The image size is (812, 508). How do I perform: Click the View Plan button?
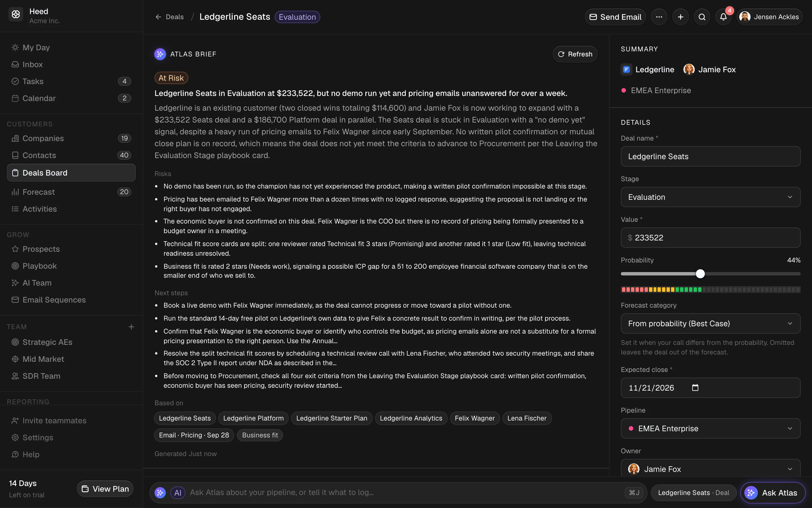105,489
